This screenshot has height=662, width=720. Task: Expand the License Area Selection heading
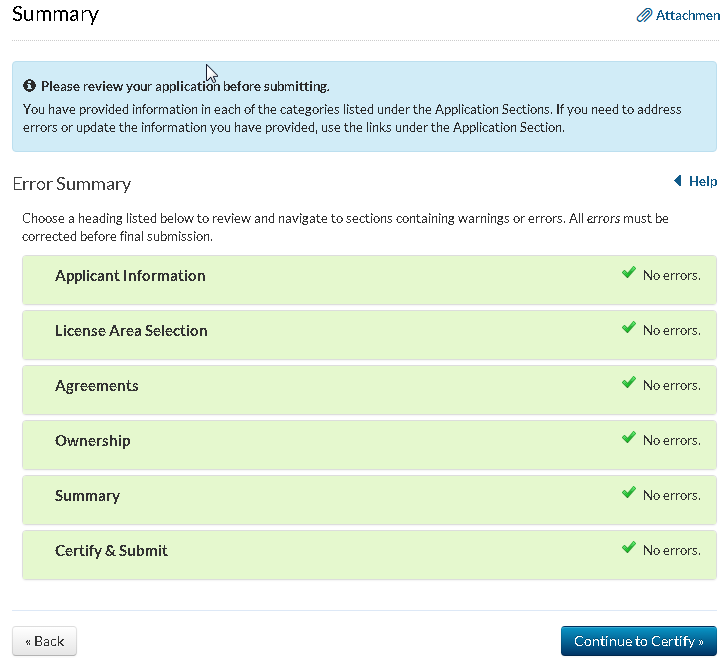pos(131,331)
